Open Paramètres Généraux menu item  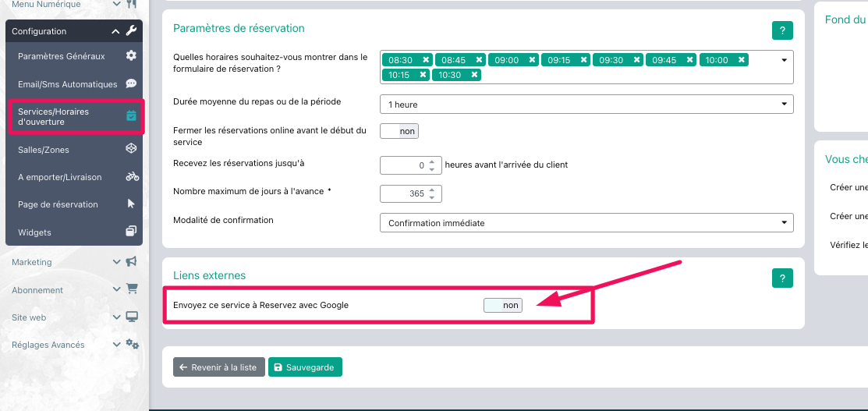point(74,56)
